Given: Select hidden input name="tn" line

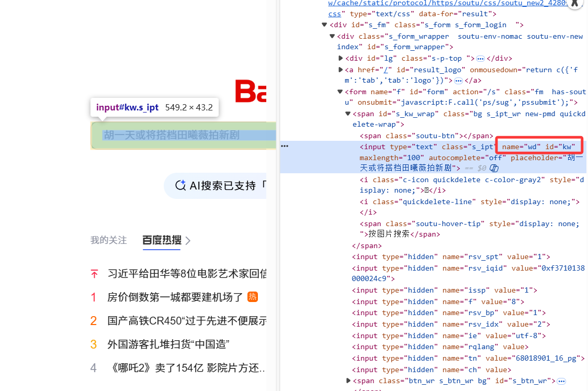Looking at the screenshot, I should coord(468,359).
